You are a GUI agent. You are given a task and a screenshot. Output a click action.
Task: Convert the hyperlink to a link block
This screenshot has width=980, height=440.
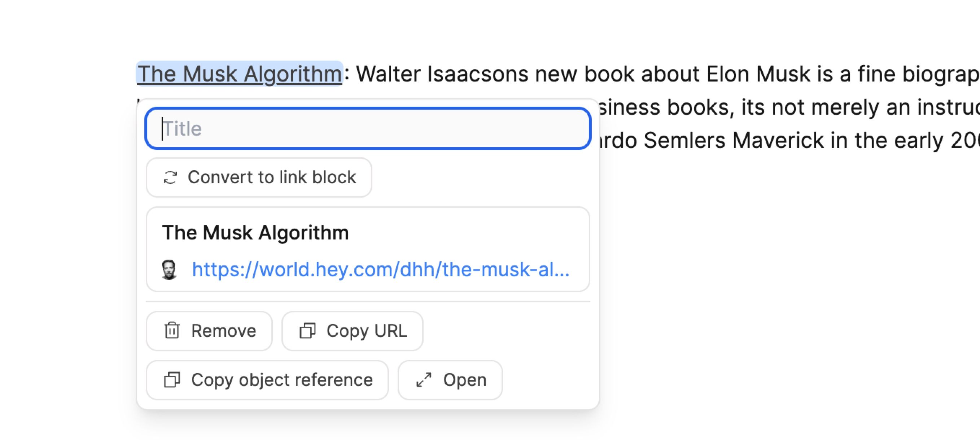click(x=259, y=177)
